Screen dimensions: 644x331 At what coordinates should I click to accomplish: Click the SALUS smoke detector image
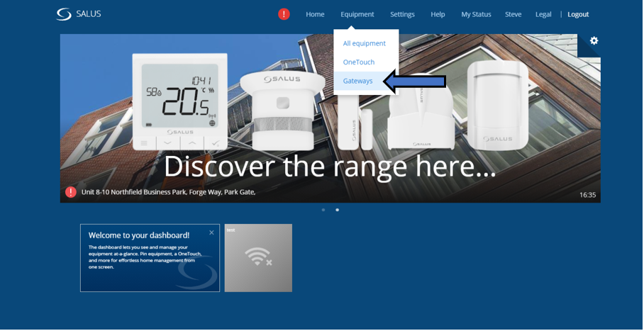[282, 111]
